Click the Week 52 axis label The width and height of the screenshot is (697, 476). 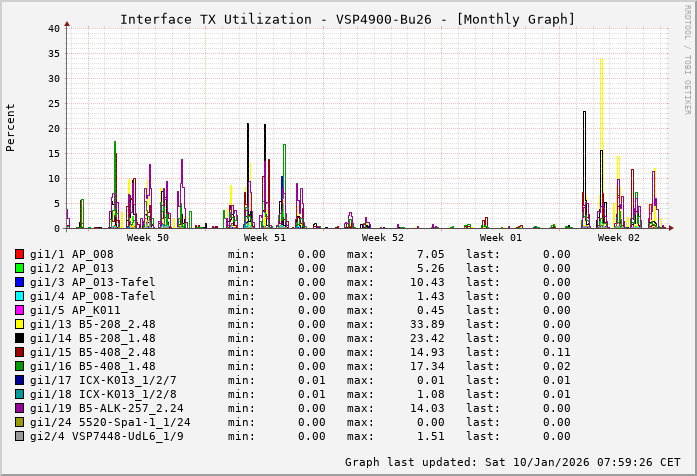pos(383,238)
